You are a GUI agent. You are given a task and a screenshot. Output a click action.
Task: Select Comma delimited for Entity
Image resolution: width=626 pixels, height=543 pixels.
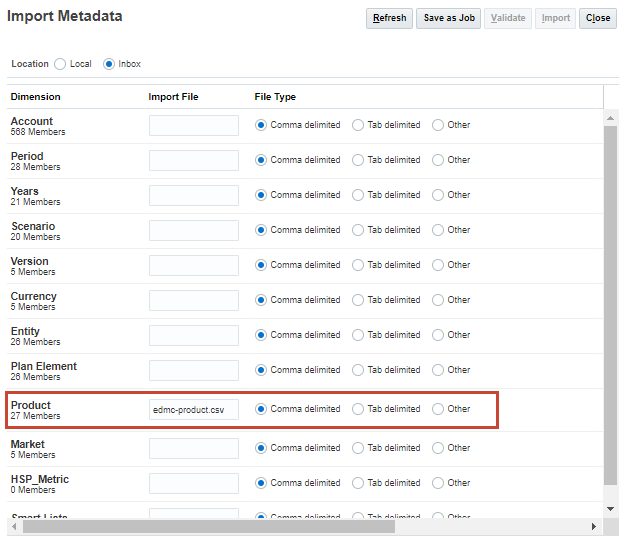(x=261, y=335)
